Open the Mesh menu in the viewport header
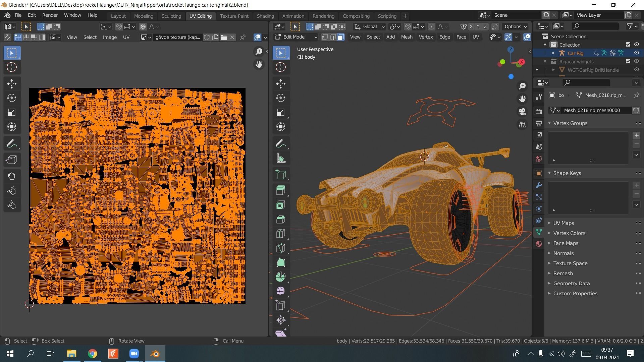This screenshot has height=362, width=644. coord(407,37)
